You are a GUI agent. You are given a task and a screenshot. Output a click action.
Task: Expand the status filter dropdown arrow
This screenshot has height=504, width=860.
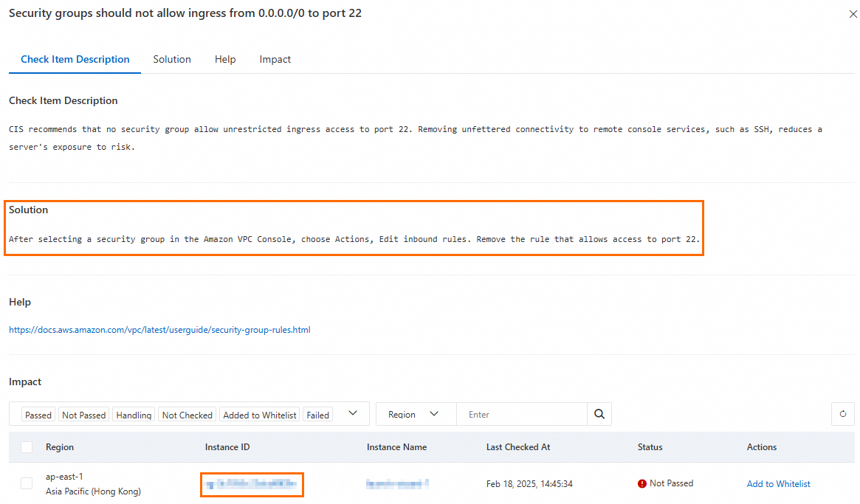pyautogui.click(x=353, y=413)
